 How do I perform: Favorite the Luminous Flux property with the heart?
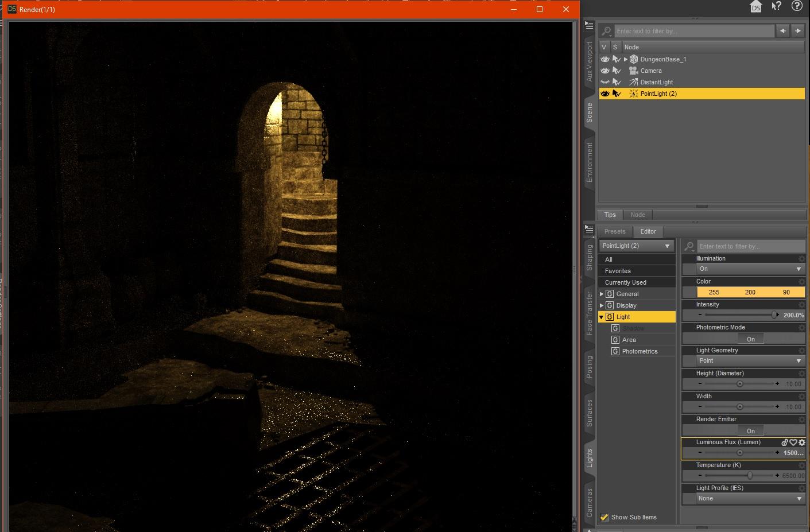[x=793, y=442]
